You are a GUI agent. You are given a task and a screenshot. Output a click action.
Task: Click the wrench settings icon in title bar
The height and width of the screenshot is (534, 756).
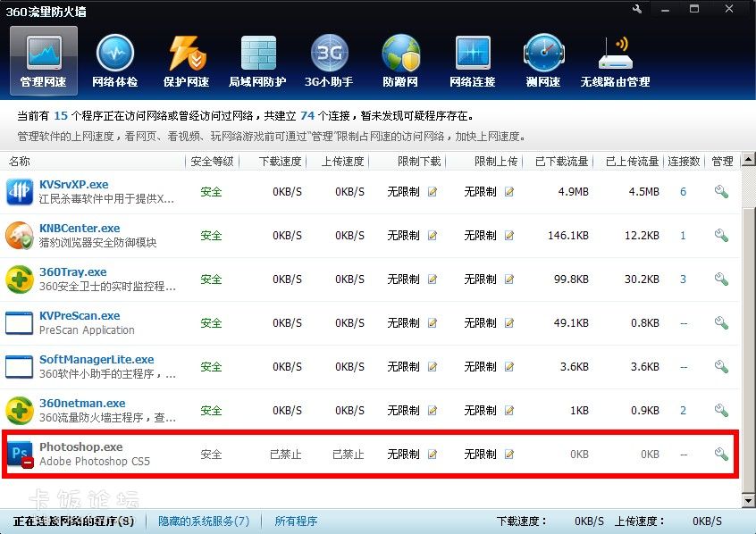[637, 9]
